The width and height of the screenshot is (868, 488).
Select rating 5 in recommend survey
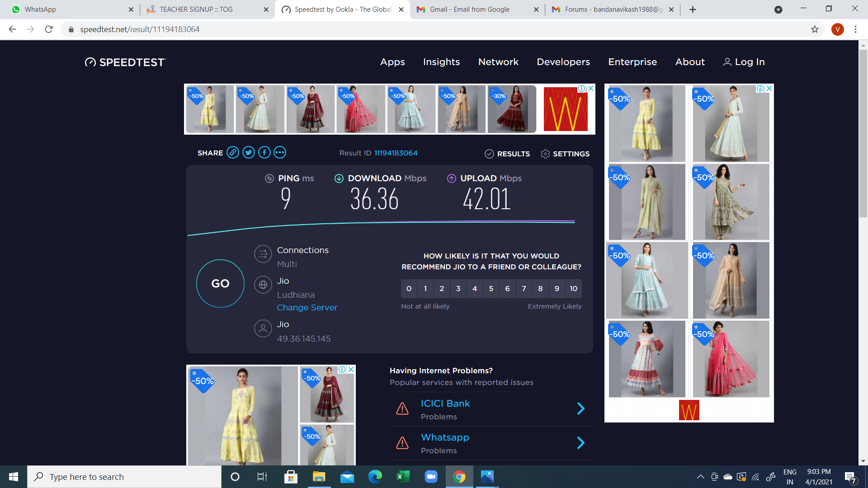[491, 289]
